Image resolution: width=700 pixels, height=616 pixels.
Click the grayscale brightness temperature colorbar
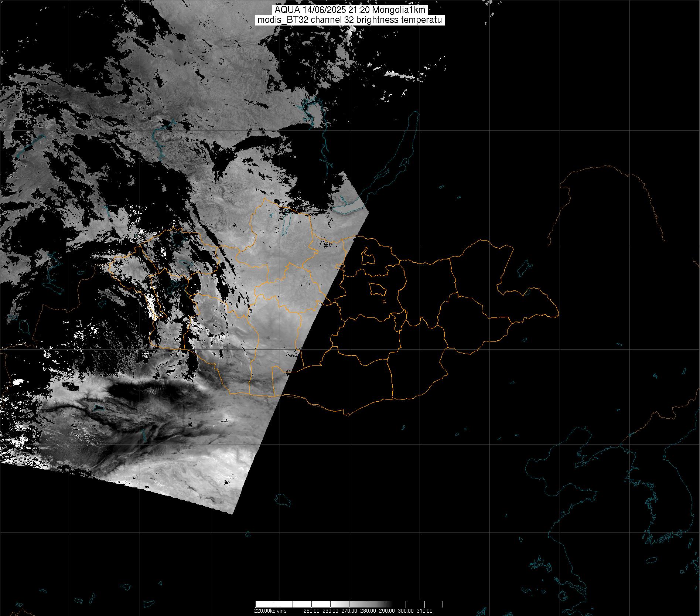pyautogui.click(x=349, y=605)
